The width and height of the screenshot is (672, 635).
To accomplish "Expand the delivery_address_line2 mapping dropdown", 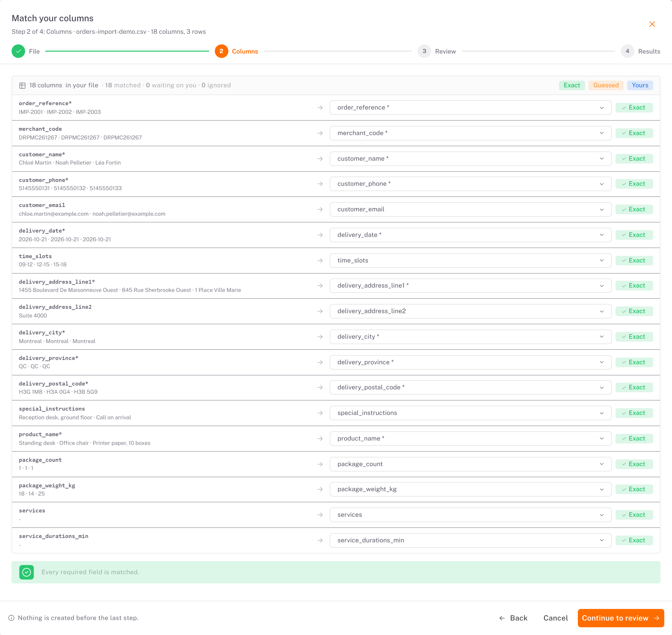I will pyautogui.click(x=470, y=311).
